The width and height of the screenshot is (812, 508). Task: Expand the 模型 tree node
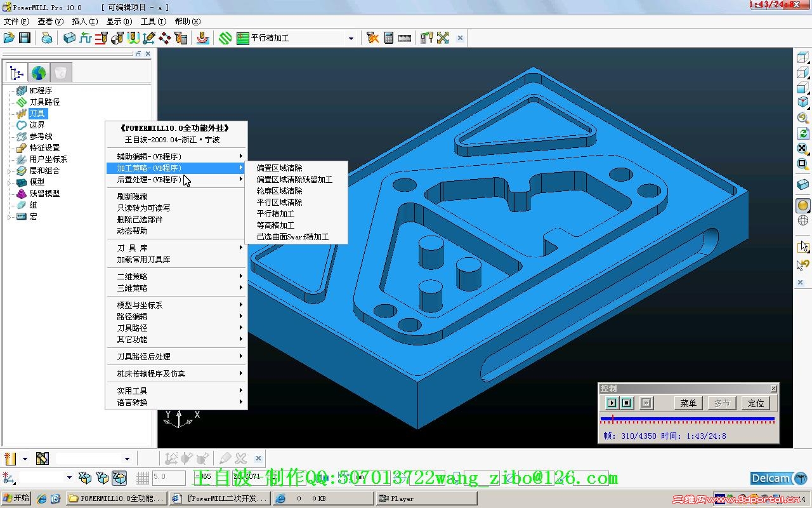coord(9,182)
